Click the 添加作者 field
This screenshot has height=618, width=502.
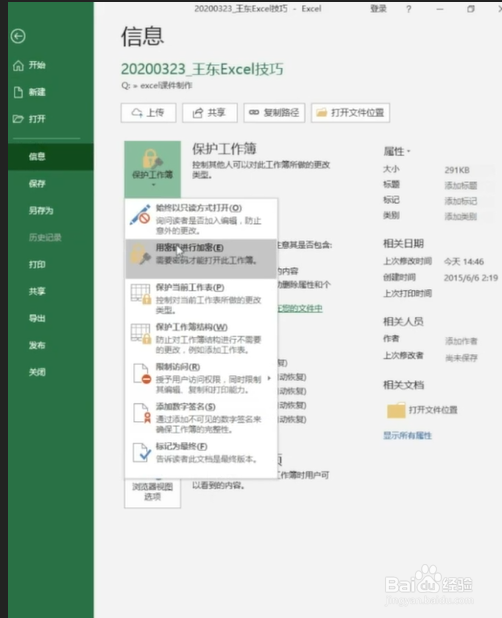coord(461,341)
